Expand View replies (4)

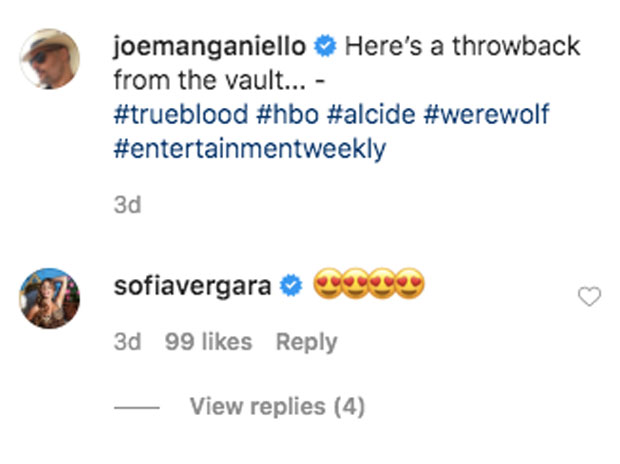[x=276, y=407]
